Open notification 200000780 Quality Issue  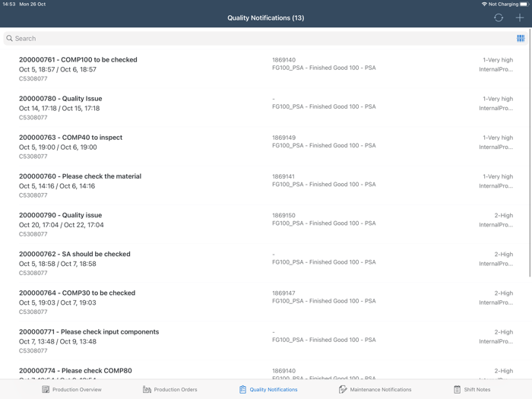coord(266,108)
